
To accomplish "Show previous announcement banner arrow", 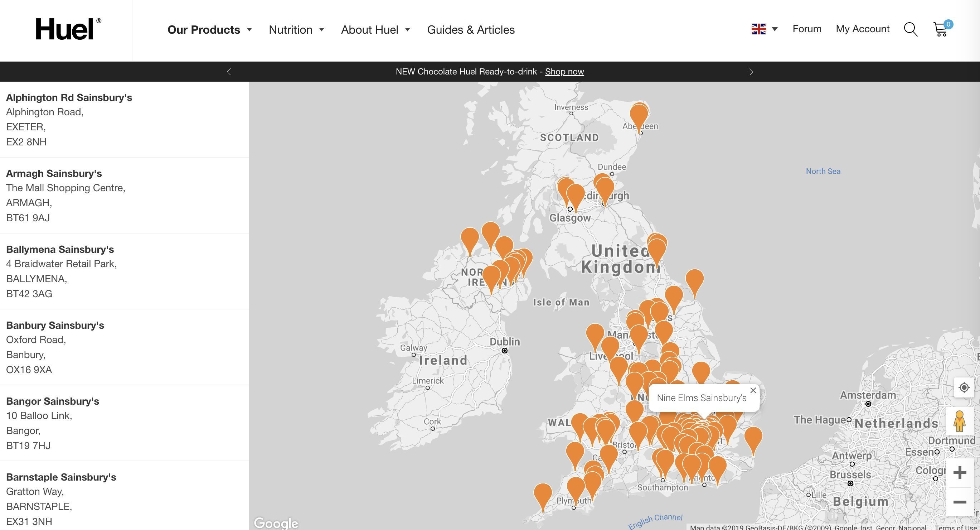I will pyautogui.click(x=229, y=72).
